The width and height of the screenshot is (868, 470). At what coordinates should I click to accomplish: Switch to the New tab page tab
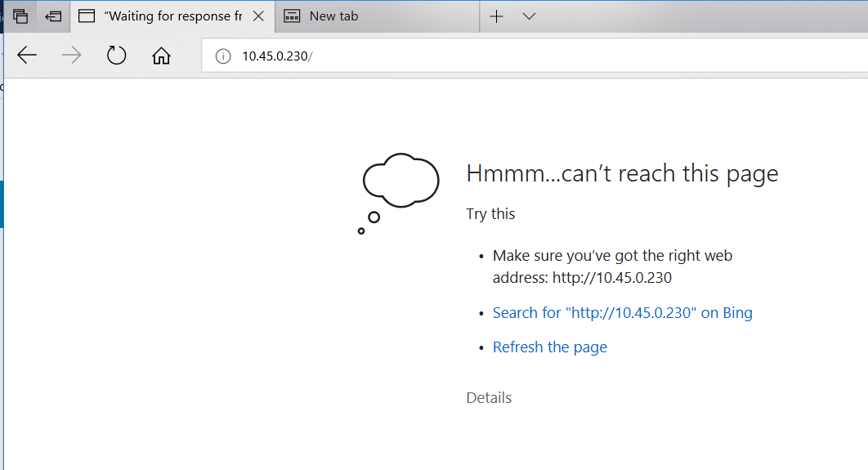(377, 16)
